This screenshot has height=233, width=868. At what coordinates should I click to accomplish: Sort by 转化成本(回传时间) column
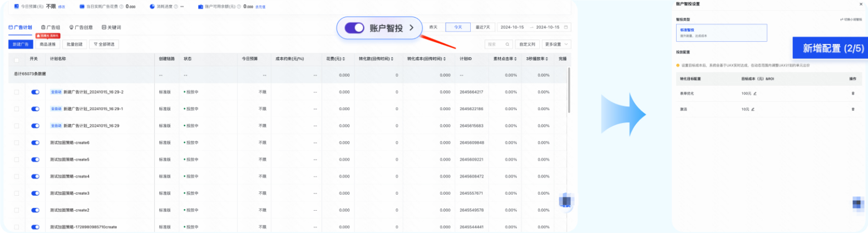tap(446, 59)
